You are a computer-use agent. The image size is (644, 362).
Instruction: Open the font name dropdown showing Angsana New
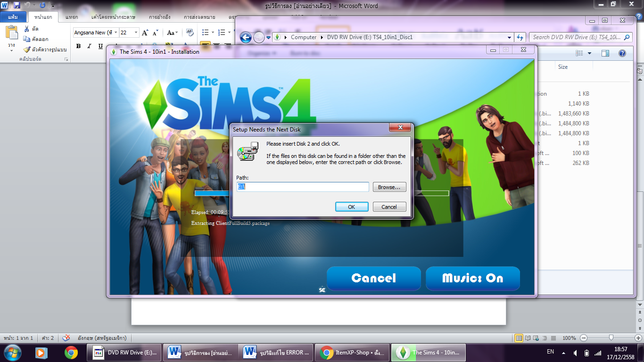pyautogui.click(x=116, y=33)
